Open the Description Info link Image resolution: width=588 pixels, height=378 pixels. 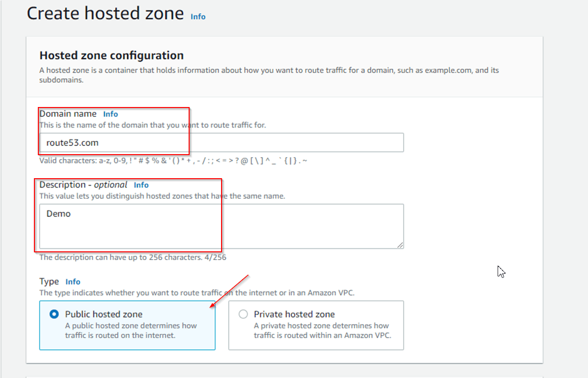(141, 185)
